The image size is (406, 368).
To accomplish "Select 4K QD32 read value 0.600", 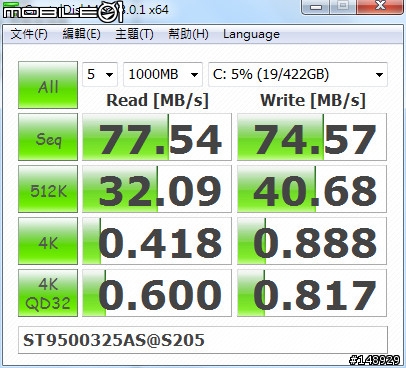I will [157, 293].
